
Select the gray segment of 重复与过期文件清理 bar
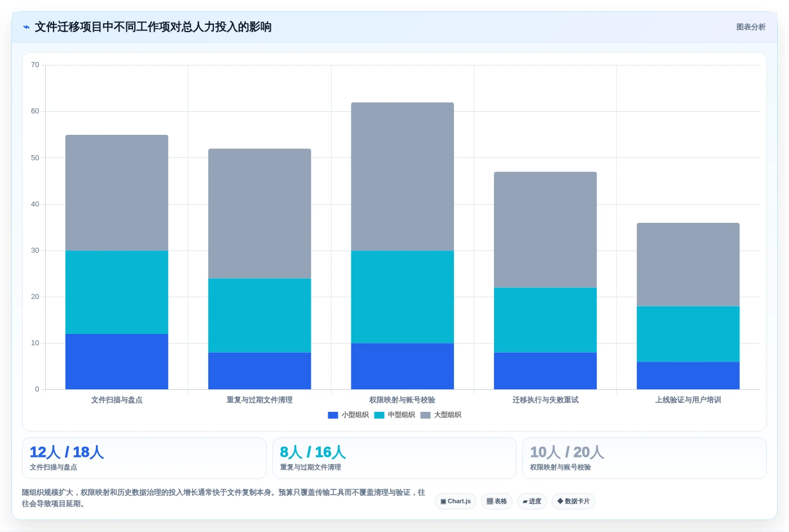pyautogui.click(x=259, y=214)
